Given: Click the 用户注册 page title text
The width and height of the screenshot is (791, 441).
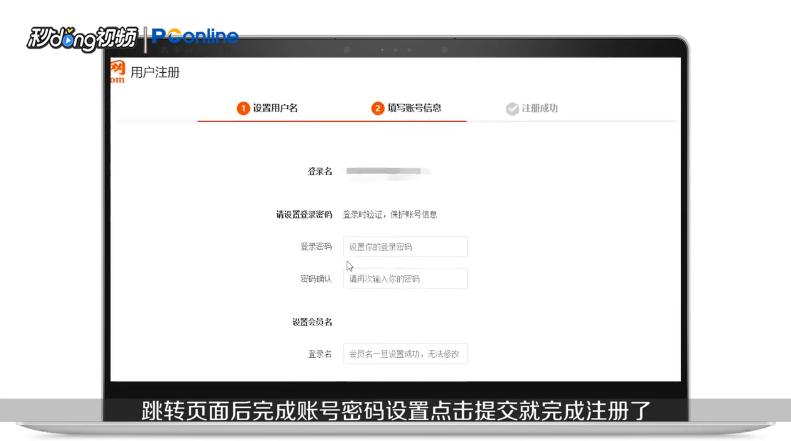Looking at the screenshot, I should coord(155,73).
